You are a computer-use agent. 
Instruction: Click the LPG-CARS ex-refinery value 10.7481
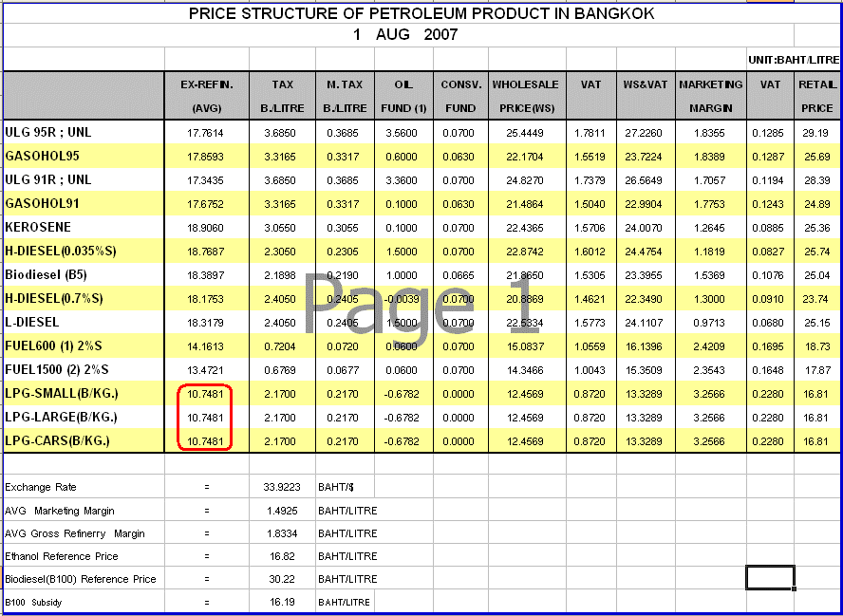tap(206, 440)
